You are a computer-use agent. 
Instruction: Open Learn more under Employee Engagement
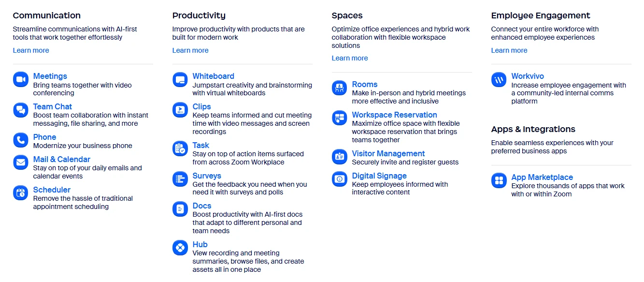point(509,50)
